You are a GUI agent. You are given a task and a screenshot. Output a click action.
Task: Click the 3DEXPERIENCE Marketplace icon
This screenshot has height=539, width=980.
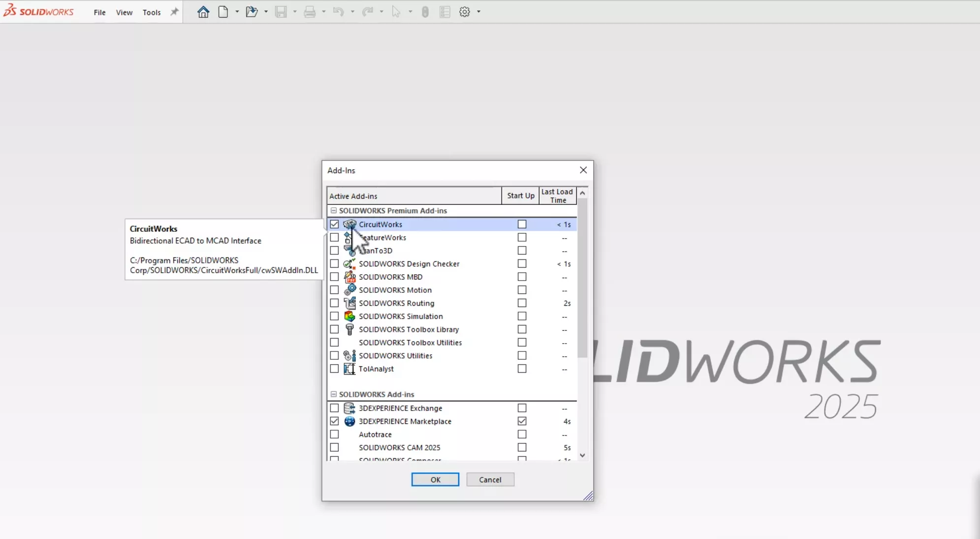349,421
